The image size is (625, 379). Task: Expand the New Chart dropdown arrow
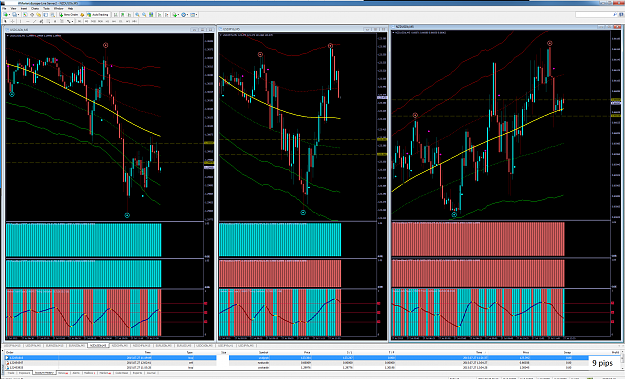point(10,15)
